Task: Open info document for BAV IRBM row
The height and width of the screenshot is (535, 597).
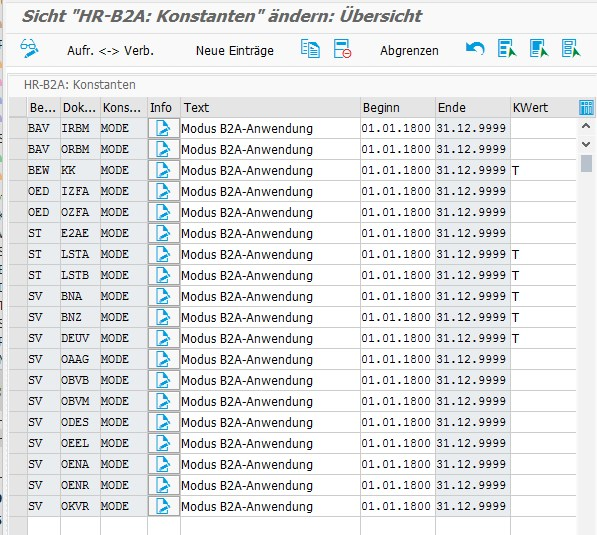Action: pyautogui.click(x=164, y=128)
